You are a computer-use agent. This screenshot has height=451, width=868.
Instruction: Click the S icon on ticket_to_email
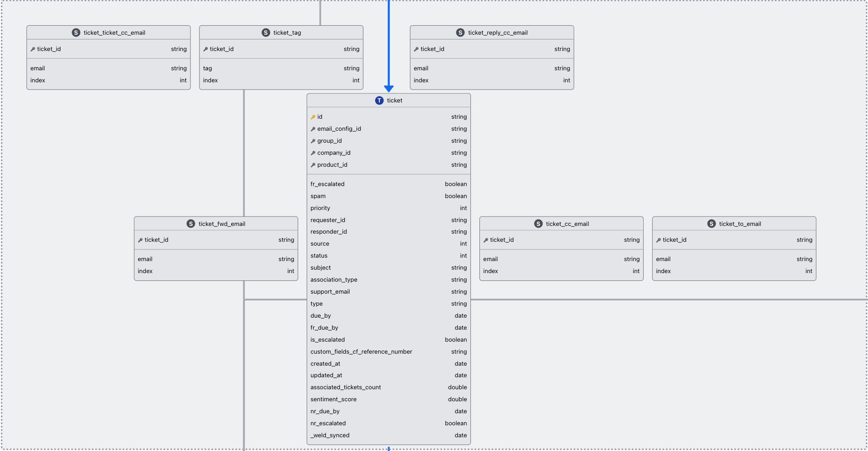tap(711, 224)
